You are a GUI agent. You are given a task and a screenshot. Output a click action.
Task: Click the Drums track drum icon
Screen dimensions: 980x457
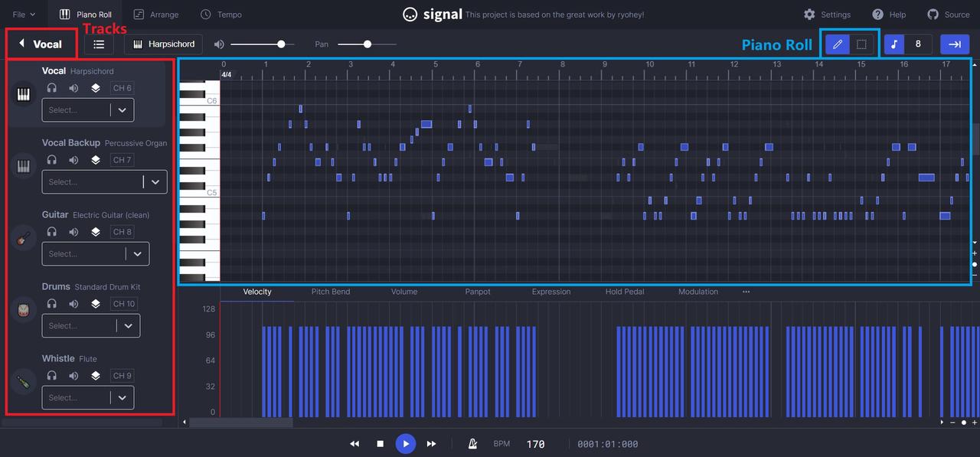click(24, 310)
